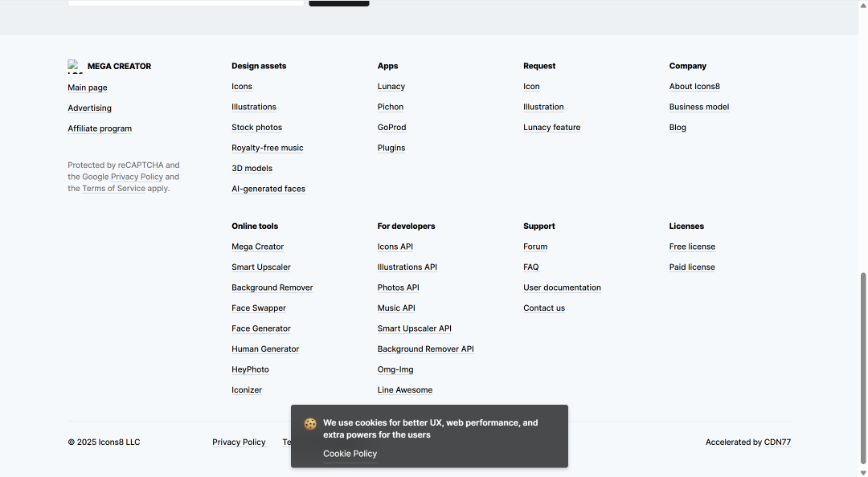The height and width of the screenshot is (477, 868).
Task: Open Face Swapper link
Action: (x=259, y=308)
